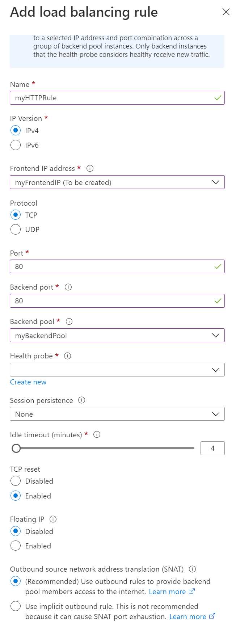Select UDP protocol option
Image resolution: width=236 pixels, height=644 pixels.
click(x=16, y=230)
